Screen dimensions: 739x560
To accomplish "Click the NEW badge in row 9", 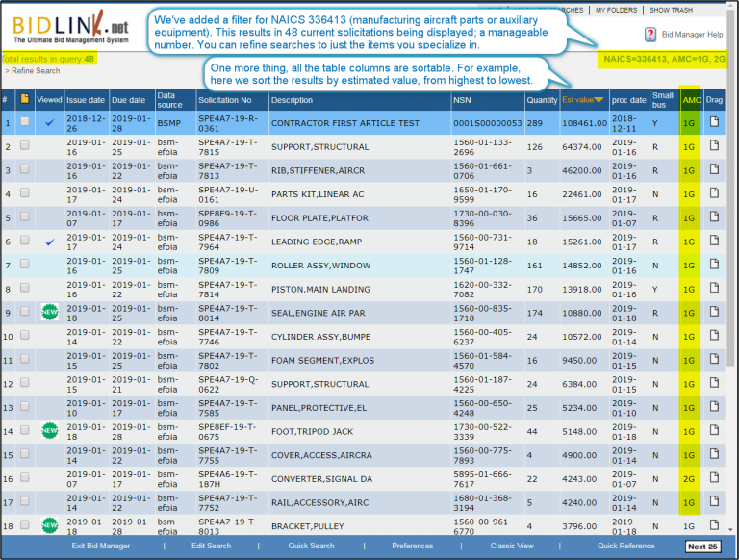I will (49, 312).
